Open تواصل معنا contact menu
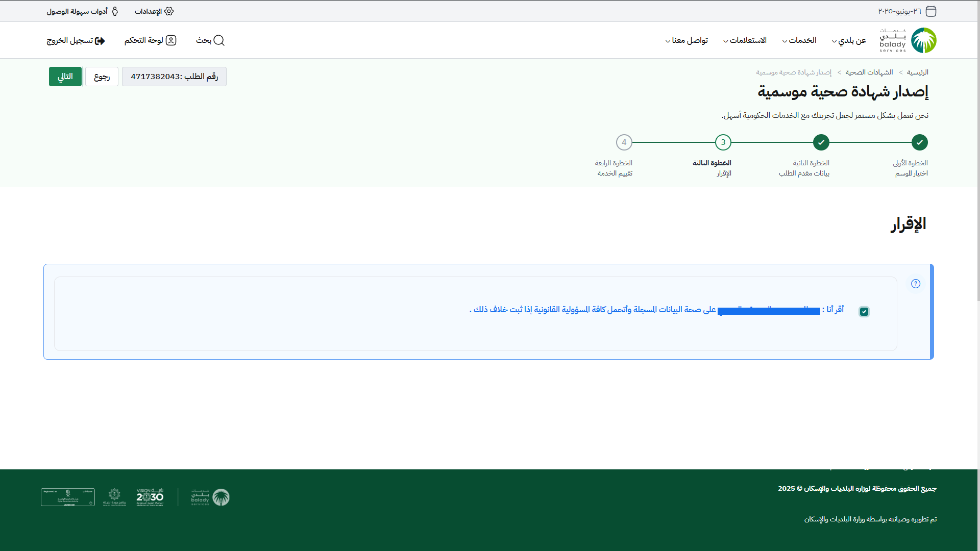The height and width of the screenshot is (551, 980). pos(689,40)
